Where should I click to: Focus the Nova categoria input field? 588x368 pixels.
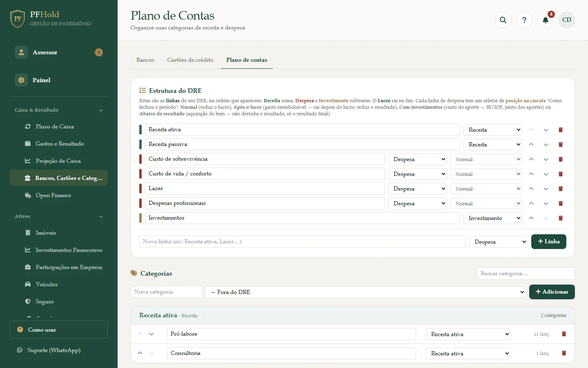tap(166, 292)
